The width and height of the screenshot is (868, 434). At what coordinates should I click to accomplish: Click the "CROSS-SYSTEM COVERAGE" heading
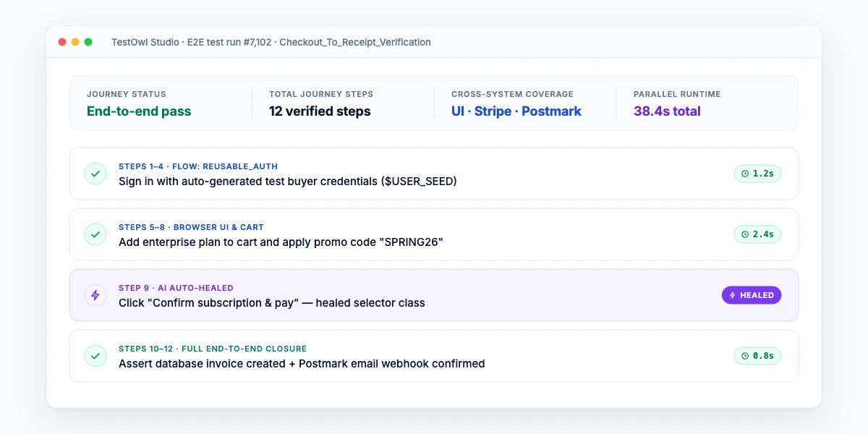point(512,94)
